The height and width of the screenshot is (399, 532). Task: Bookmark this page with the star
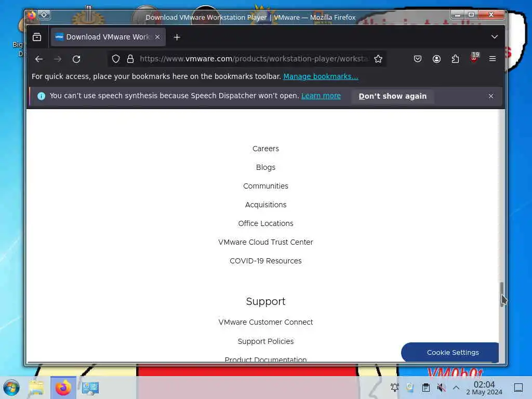tap(378, 59)
